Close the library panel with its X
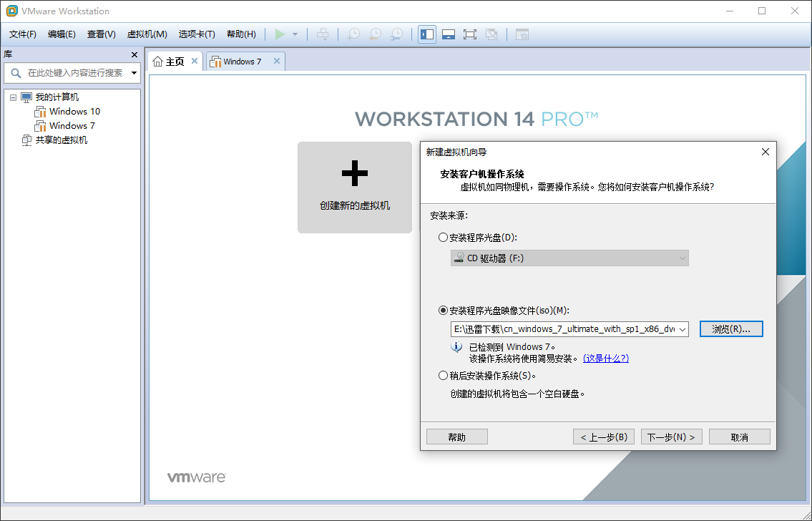The height and width of the screenshot is (521, 812). click(x=134, y=54)
